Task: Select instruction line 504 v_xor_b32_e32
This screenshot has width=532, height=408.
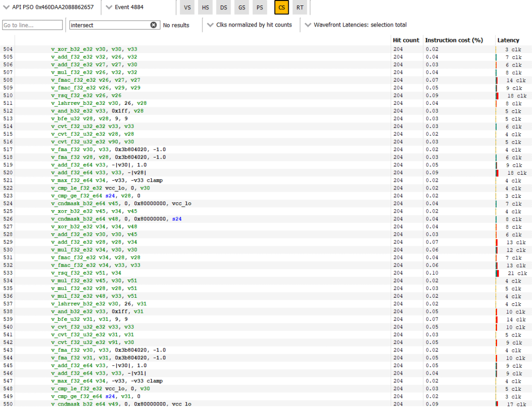Action: (94, 49)
